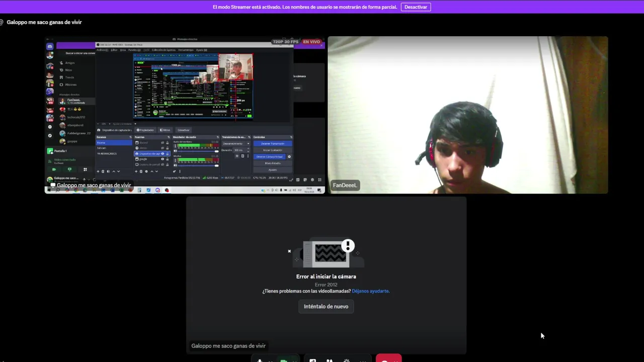Remove transition with trash icon in OBS
This screenshot has height=362, width=644.
[x=243, y=156]
